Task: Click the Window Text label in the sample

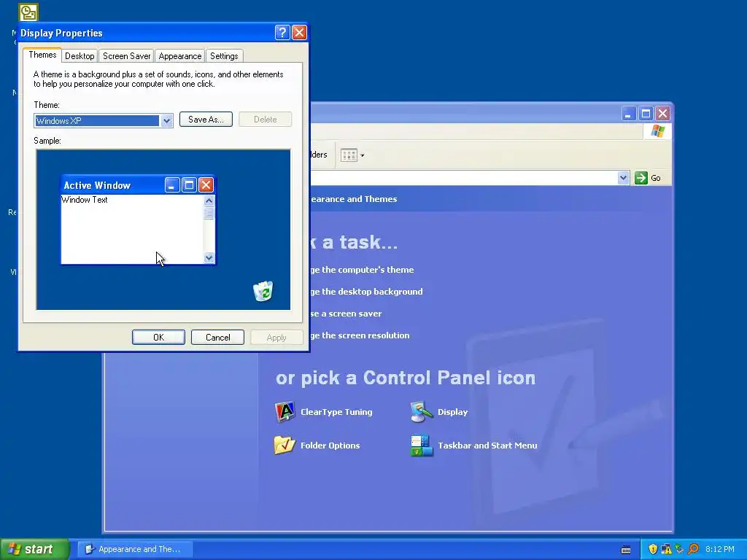Action: 85,200
